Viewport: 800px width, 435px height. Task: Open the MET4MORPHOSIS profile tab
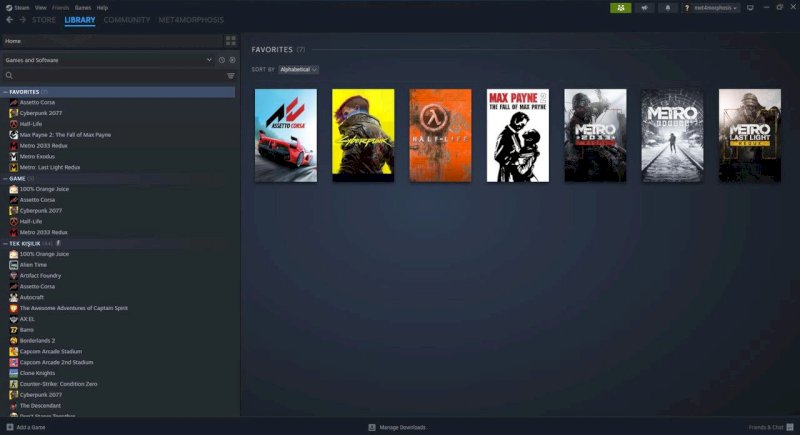[191, 20]
